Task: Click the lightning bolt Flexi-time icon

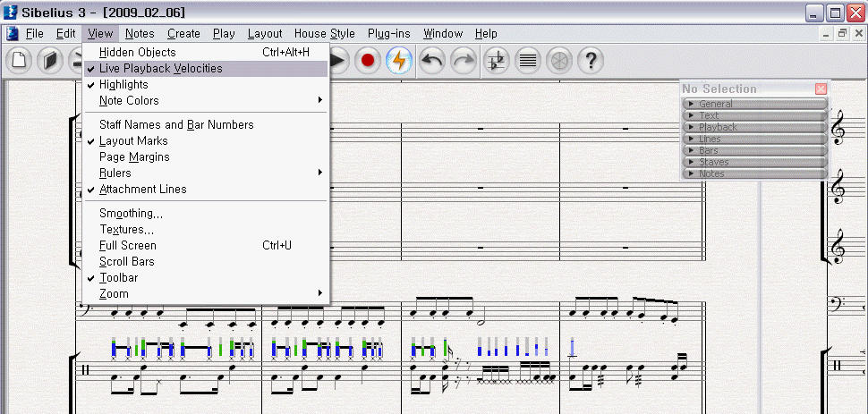Action: coord(399,61)
